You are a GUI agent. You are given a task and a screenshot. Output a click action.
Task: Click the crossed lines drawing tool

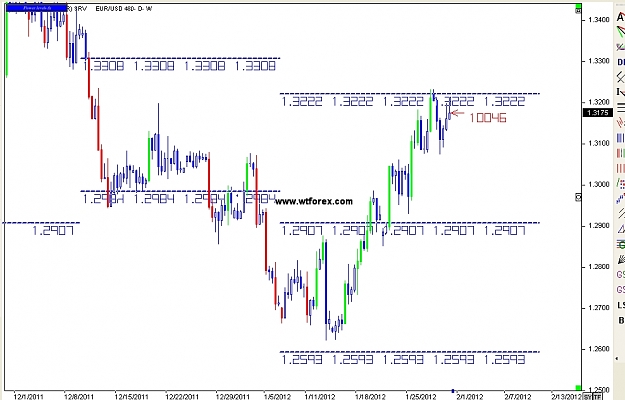621,77
